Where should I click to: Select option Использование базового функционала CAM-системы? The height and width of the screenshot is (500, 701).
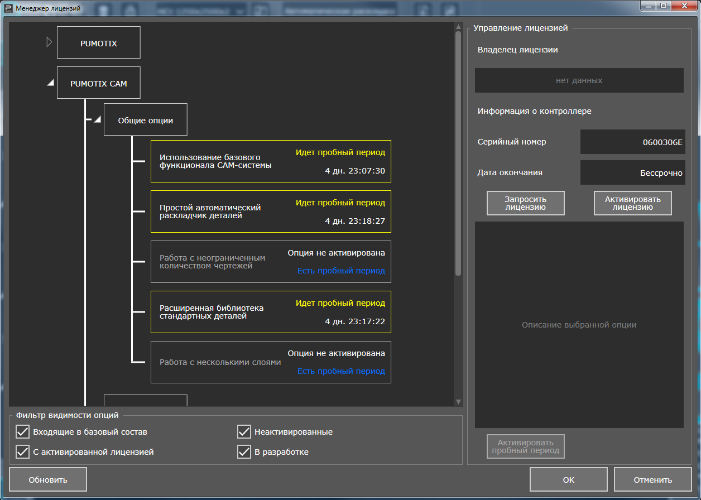click(x=271, y=161)
